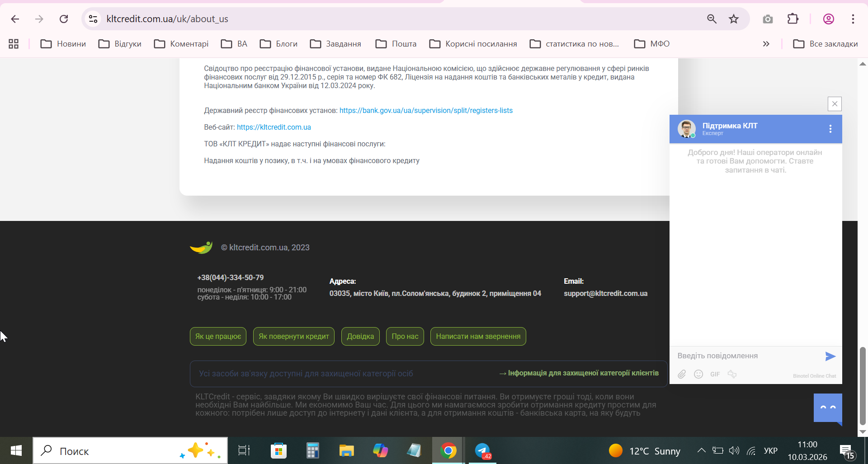Open the notification center icon

point(847,451)
